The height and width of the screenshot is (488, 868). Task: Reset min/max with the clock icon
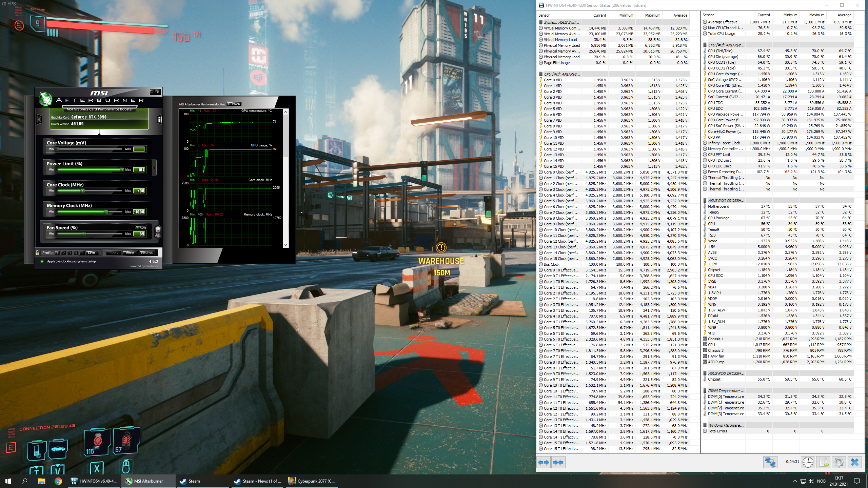tap(808, 462)
